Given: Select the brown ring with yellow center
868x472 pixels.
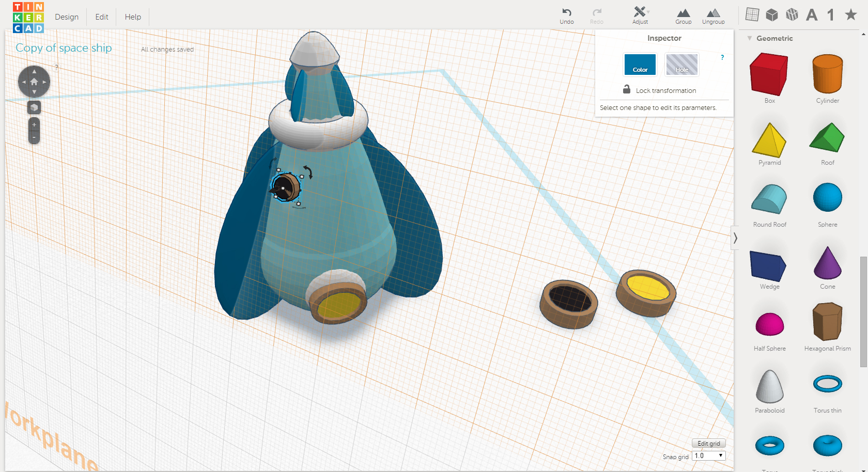Looking at the screenshot, I should tap(646, 292).
